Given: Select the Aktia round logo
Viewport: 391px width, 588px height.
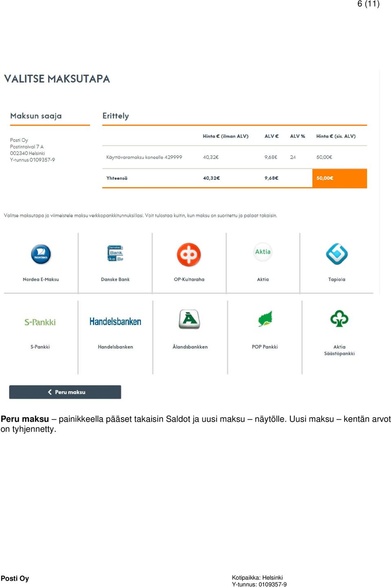Looking at the screenshot, I should pyautogui.click(x=263, y=252).
